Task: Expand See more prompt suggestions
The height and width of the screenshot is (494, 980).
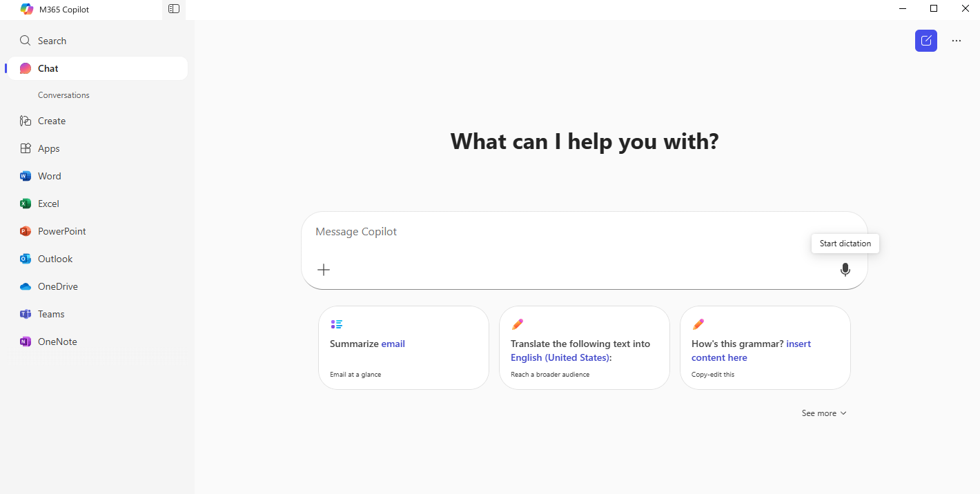Action: pos(823,413)
